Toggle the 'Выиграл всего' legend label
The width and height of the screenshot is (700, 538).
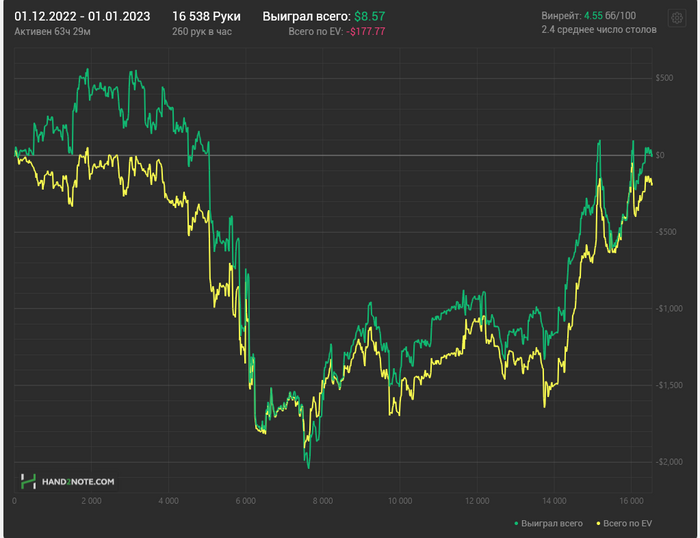[x=550, y=523]
